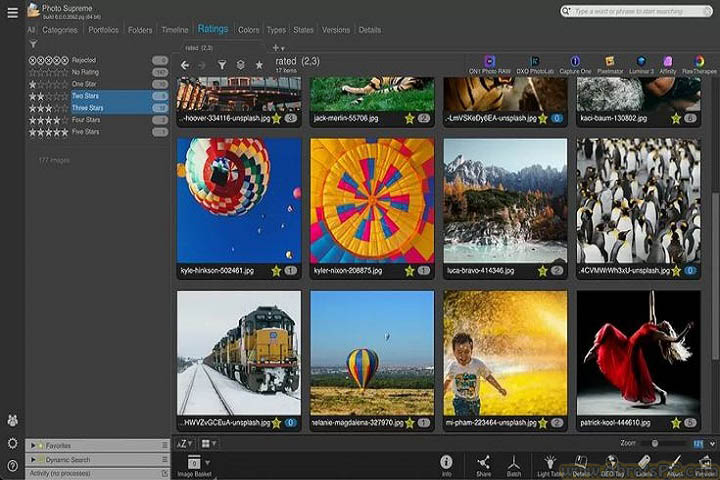Switch to the Timeline tab
720x480 pixels.
coord(175,30)
